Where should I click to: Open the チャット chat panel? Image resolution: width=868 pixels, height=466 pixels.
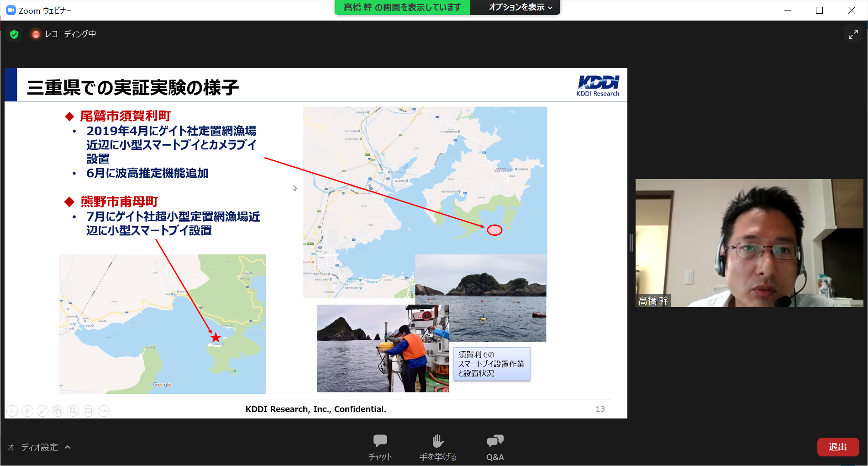(x=380, y=447)
